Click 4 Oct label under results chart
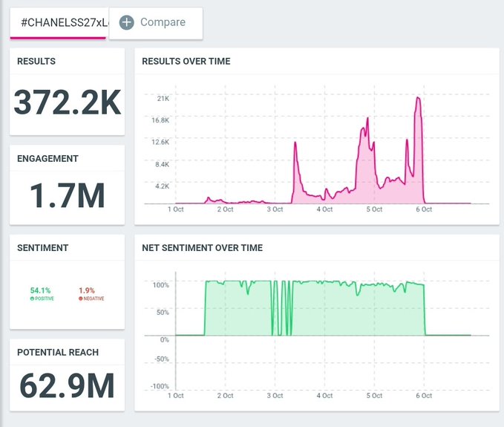 coord(324,209)
